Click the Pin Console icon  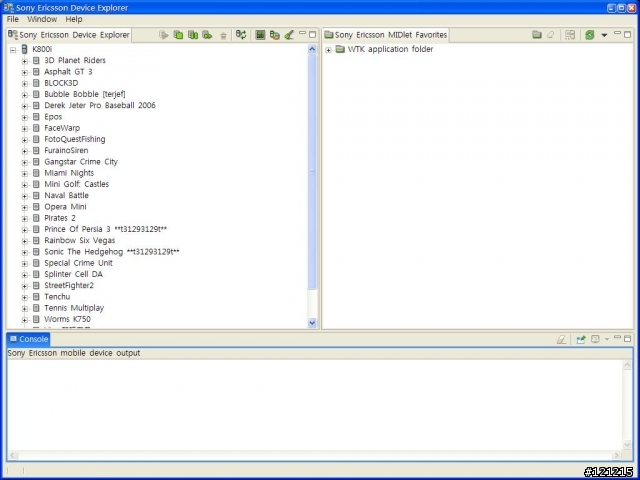[581, 339]
